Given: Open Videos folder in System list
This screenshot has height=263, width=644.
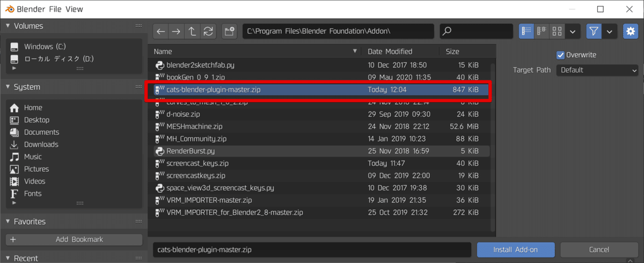Looking at the screenshot, I should pos(74,181).
